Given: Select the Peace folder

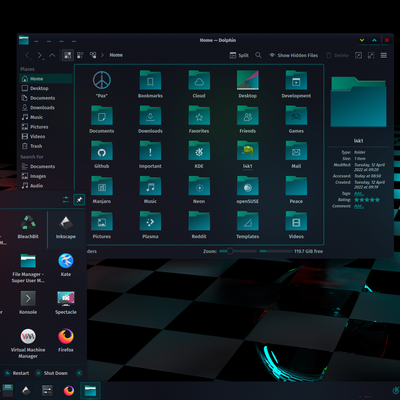Looking at the screenshot, I should 296,190.
